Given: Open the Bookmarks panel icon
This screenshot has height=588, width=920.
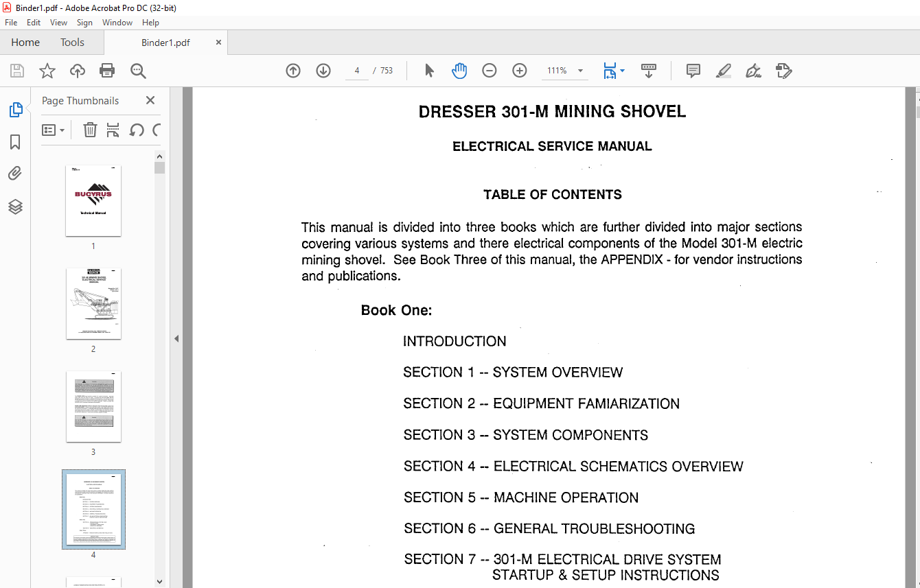Looking at the screenshot, I should pyautogui.click(x=15, y=142).
